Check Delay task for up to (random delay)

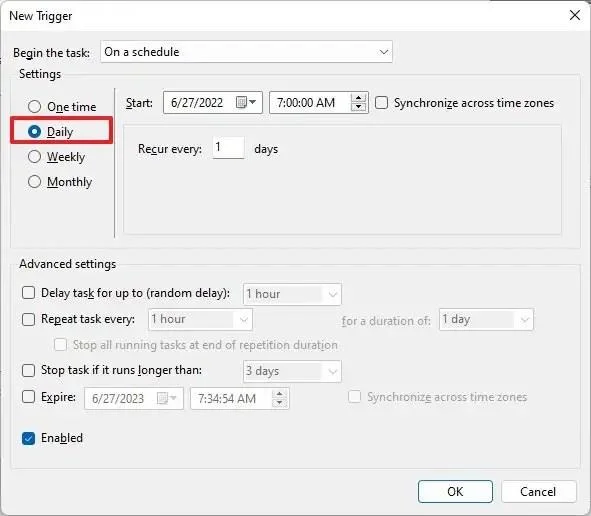(x=29, y=292)
